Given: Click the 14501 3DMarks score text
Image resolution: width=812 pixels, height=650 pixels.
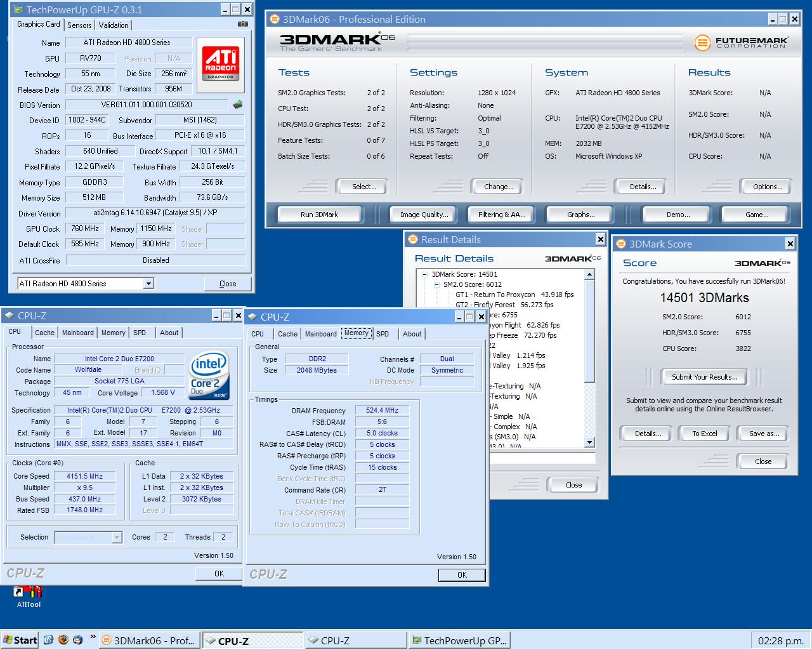Looking at the screenshot, I should [x=704, y=298].
